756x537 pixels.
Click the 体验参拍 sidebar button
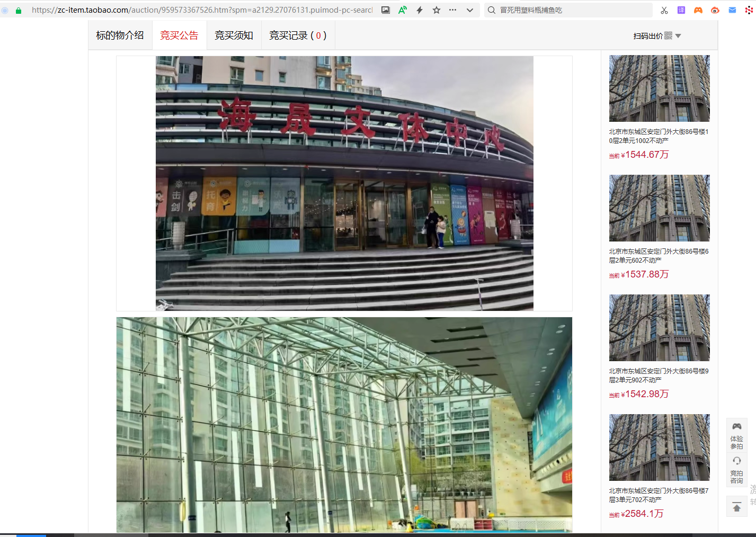[x=736, y=435]
